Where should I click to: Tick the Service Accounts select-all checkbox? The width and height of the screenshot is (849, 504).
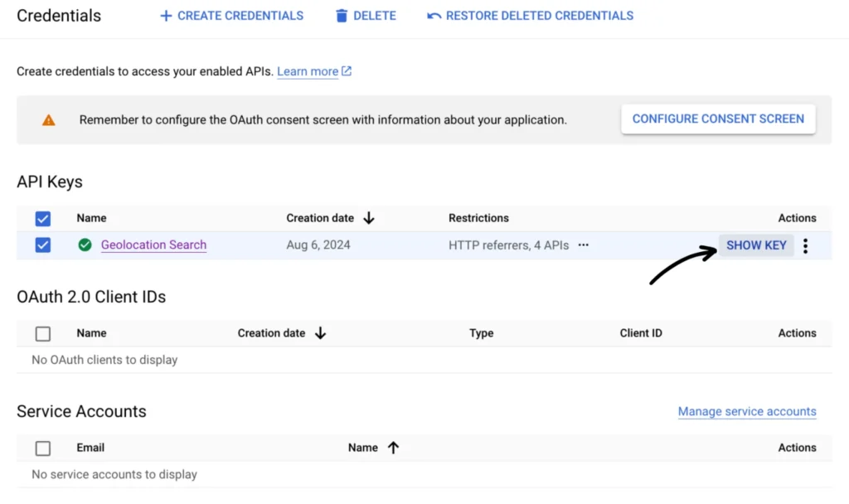tap(43, 448)
